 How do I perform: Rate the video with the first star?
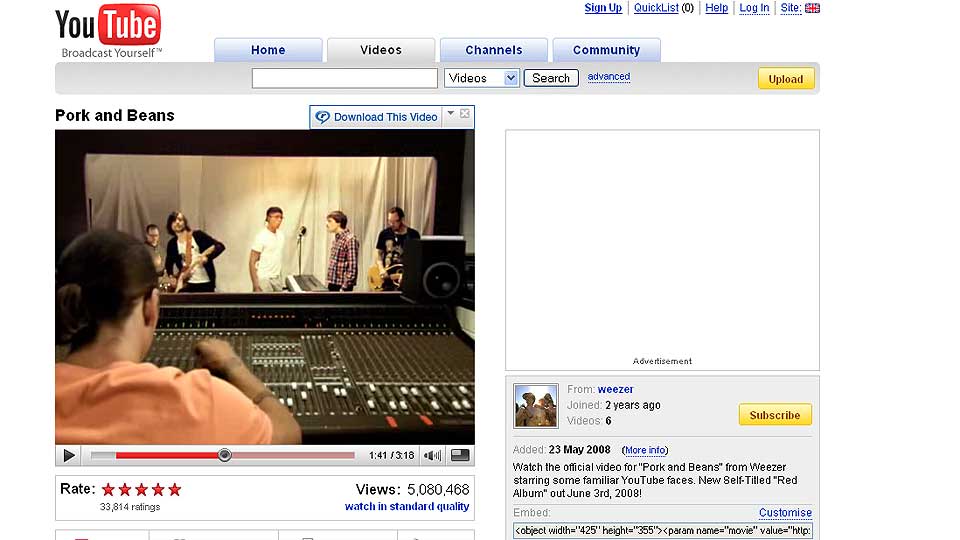click(108, 489)
